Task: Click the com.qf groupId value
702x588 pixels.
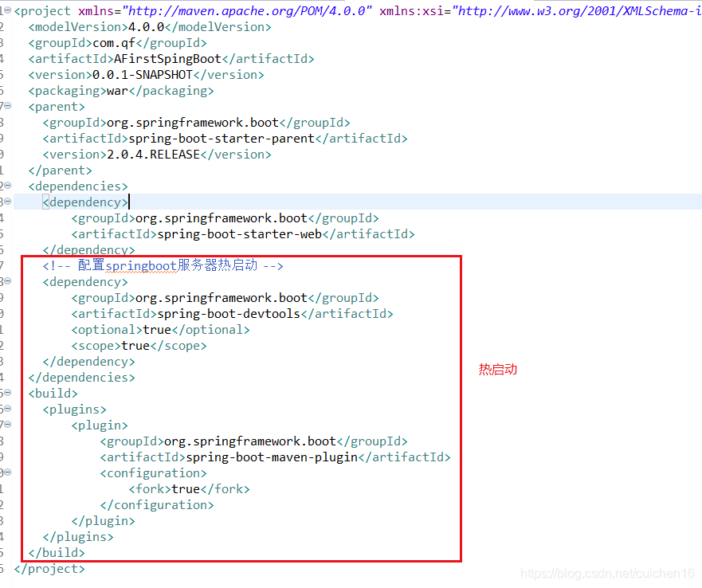Action: click(114, 43)
